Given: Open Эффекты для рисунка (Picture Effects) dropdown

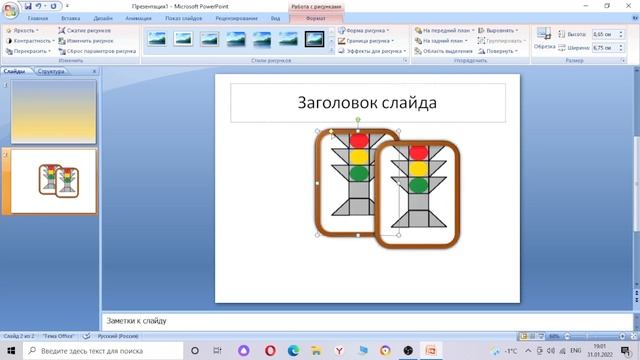Looking at the screenshot, I should point(372,51).
